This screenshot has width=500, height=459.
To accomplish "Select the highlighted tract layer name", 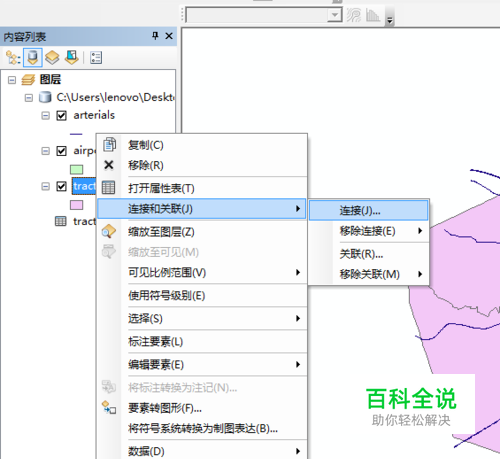I will click(84, 186).
